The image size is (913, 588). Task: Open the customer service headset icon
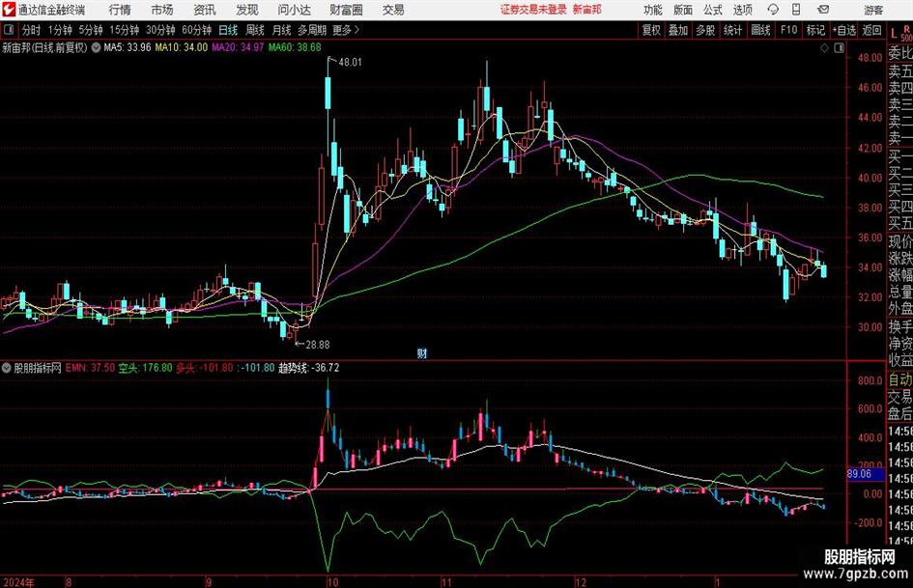[x=773, y=10]
